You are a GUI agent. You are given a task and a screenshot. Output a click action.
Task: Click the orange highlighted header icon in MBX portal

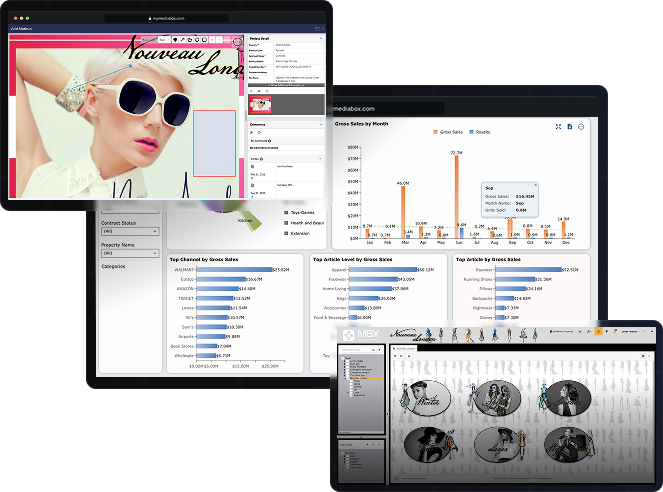point(598,331)
